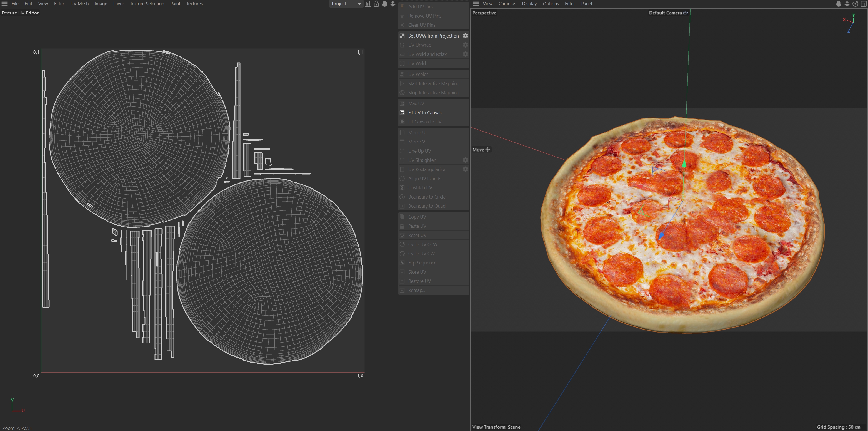Click Fit UV to Canvas command
Viewport: 868px width, 431px height.
(425, 113)
